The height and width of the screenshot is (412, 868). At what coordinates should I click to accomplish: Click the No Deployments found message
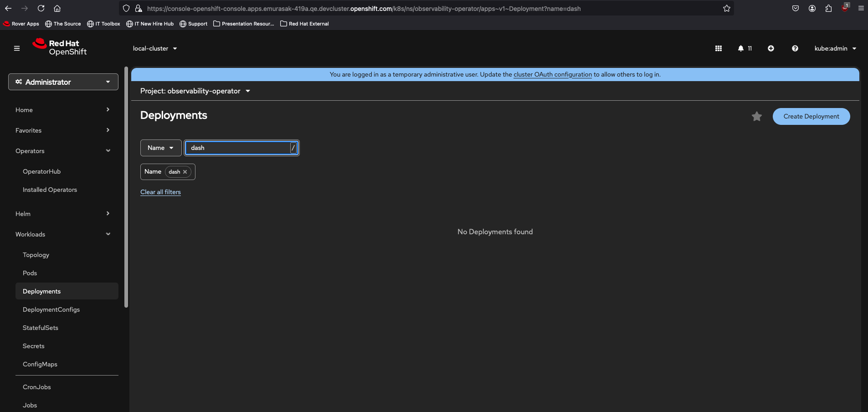pyautogui.click(x=495, y=232)
